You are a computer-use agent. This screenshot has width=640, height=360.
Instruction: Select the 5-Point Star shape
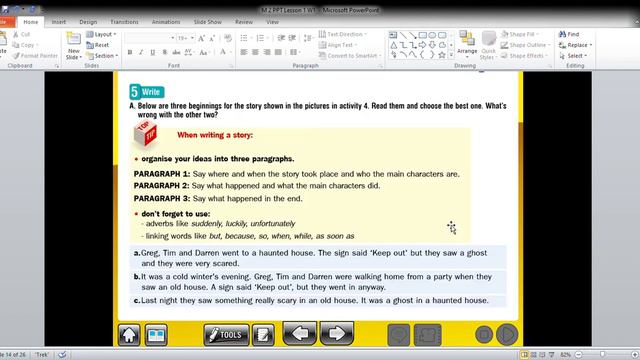[442, 55]
